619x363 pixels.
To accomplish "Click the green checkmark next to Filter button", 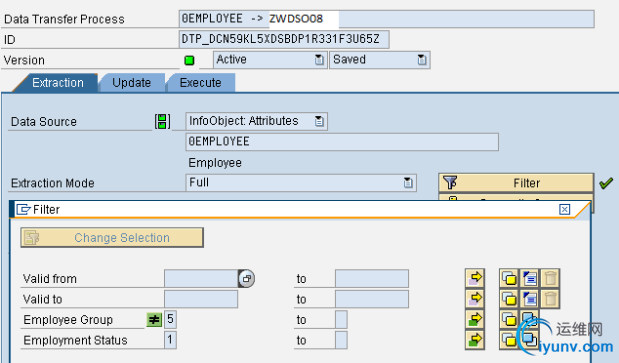I will [606, 183].
